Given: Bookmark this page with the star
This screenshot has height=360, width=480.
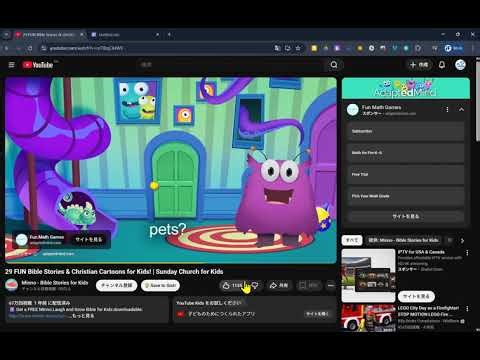Looking at the screenshot, I should [x=298, y=48].
